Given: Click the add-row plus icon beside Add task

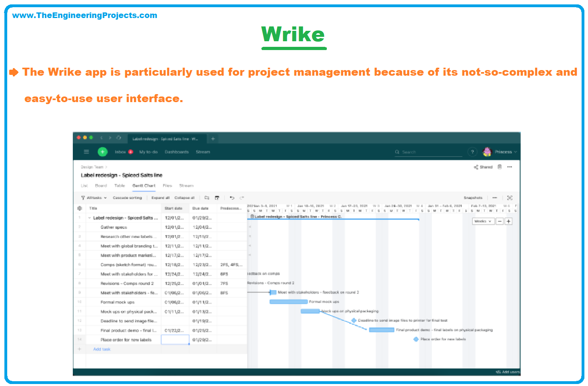Looking at the screenshot, I should pyautogui.click(x=79, y=349).
